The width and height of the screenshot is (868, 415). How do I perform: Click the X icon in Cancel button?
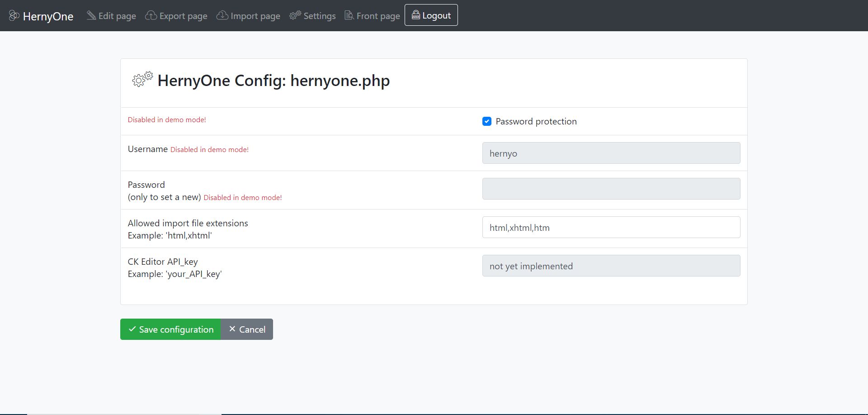232,329
